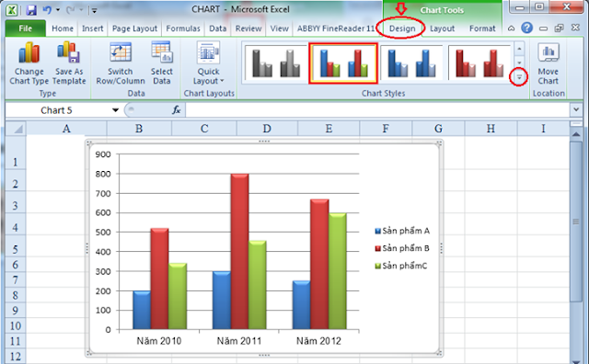
Task: Choose the red chart style thumbnail
Action: pos(479,63)
